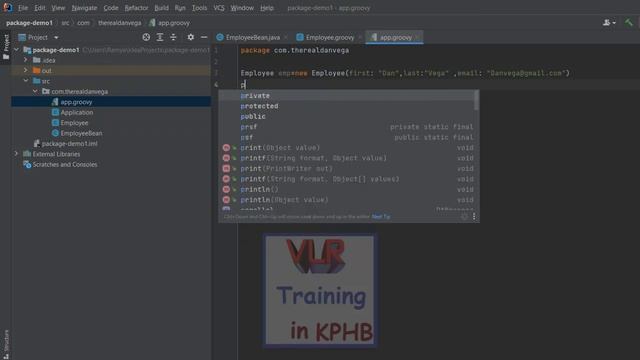The width and height of the screenshot is (640, 360).
Task: Select package-demo1.iml file
Action: [69, 144]
